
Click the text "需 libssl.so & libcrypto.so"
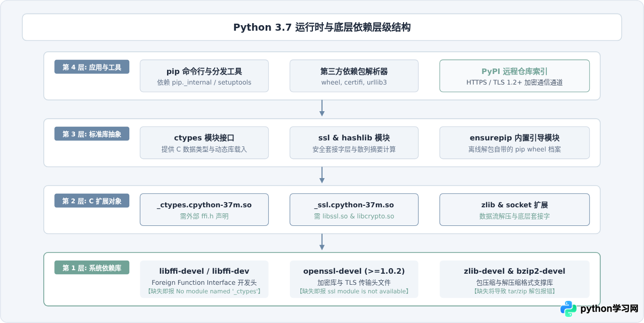(x=354, y=216)
